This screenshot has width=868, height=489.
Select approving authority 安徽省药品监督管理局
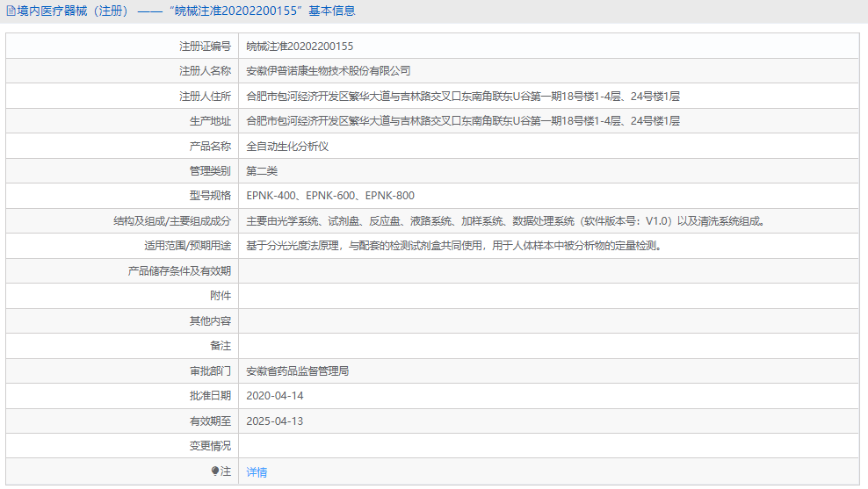298,371
